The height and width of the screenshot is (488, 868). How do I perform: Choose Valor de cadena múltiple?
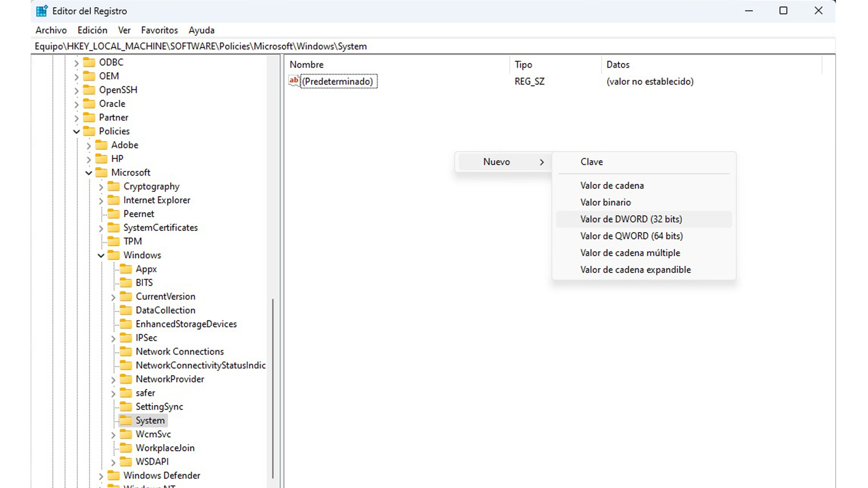(644, 253)
